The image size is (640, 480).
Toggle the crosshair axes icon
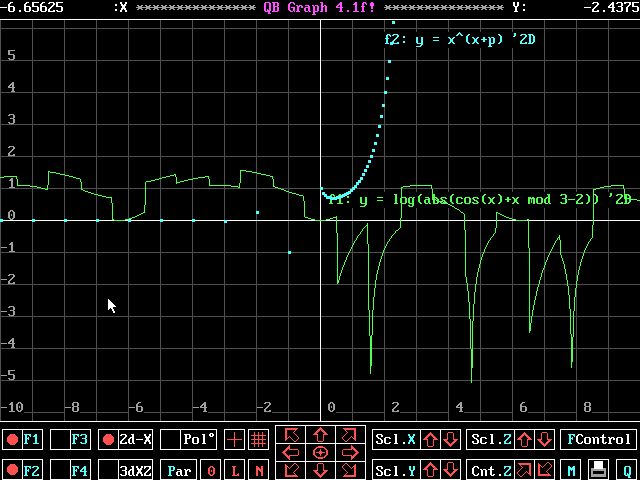[x=235, y=439]
